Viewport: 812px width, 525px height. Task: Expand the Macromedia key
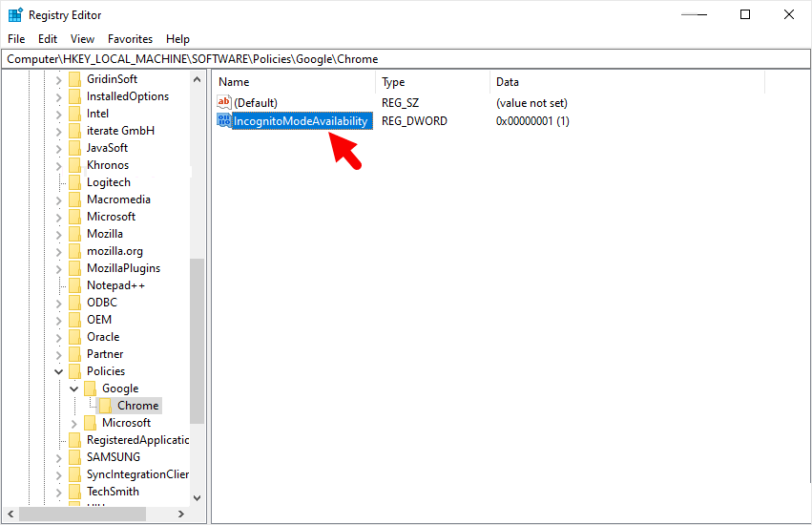pyautogui.click(x=58, y=200)
